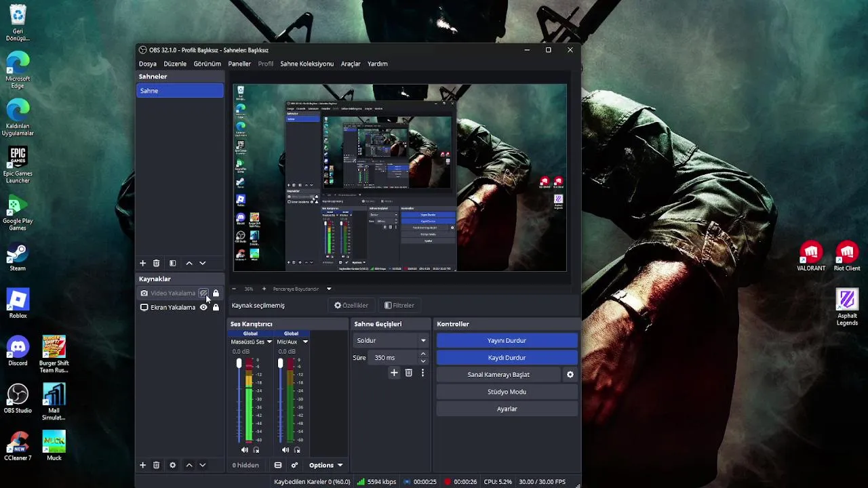Mute Mic/Aux speaker icon
This screenshot has width=868, height=488.
point(285,450)
